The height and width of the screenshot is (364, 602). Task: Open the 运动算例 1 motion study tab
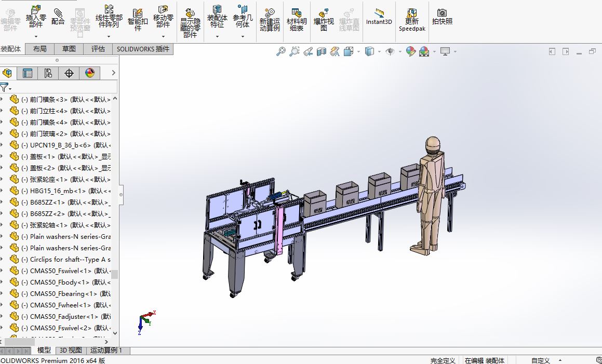coord(106,350)
